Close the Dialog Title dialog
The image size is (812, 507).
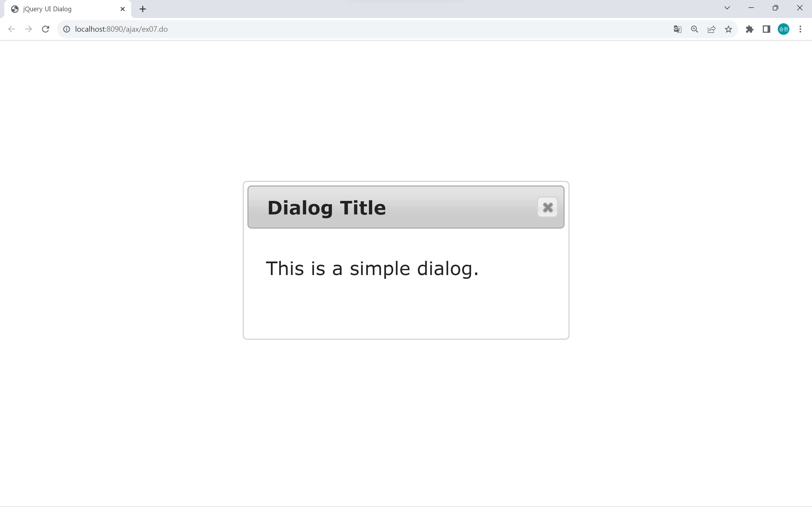pos(547,207)
